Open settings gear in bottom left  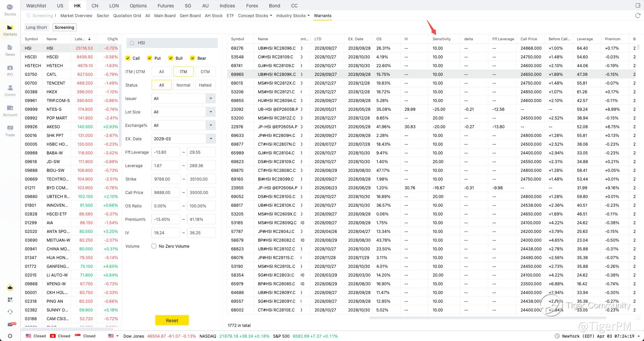(x=10, y=336)
